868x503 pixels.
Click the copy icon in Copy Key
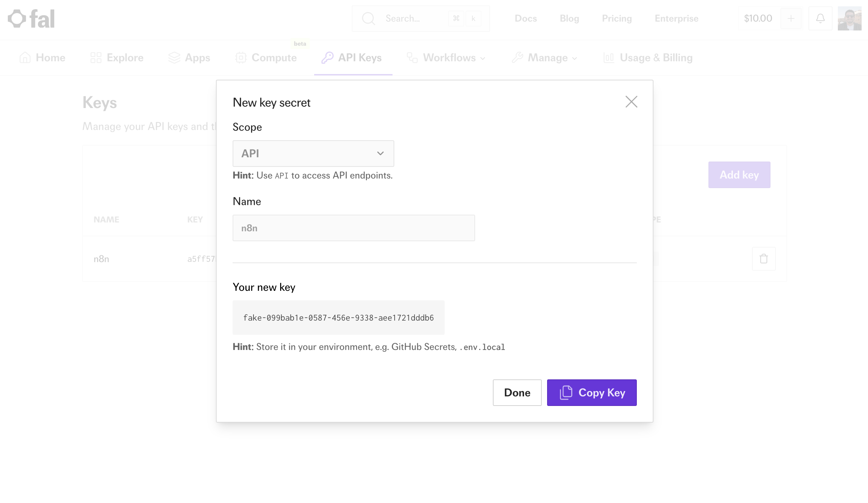566,392
